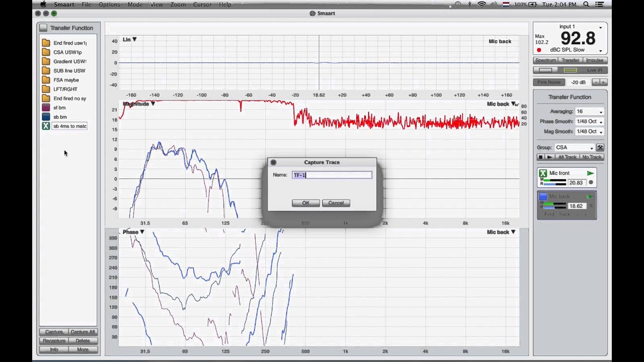This screenshot has width=644, height=362.
Task: Toggle the Pink Noise generator
Action: (548, 82)
